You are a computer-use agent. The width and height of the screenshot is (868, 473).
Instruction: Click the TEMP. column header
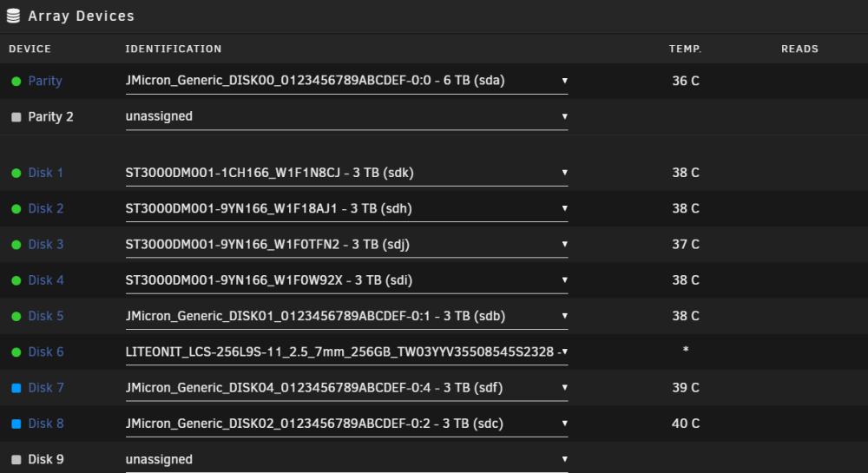click(x=686, y=49)
